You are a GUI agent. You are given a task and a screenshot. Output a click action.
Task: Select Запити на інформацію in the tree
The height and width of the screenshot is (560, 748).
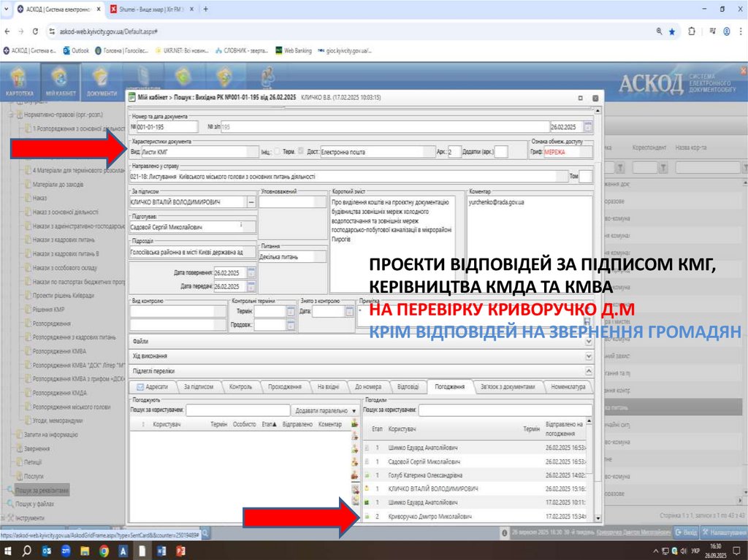(x=51, y=434)
